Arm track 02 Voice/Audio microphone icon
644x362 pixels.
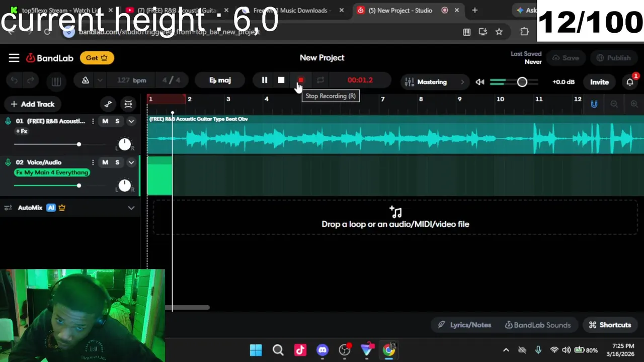8,162
